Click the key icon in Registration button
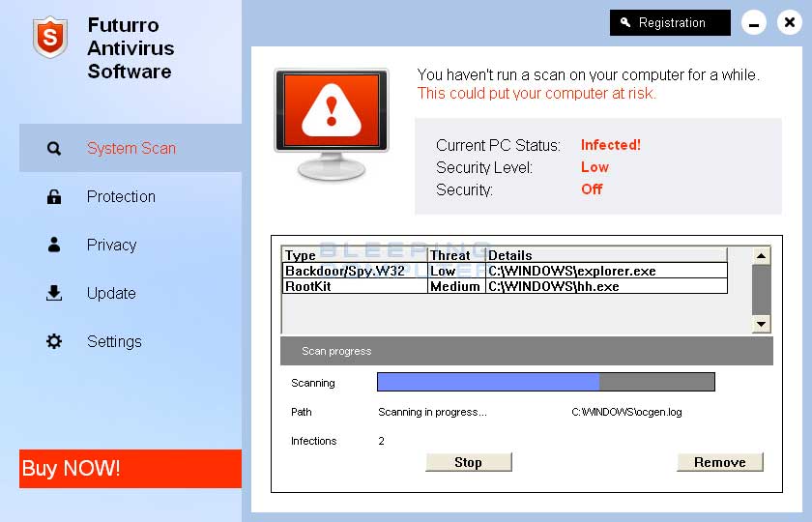Image resolution: width=812 pixels, height=522 pixels. pos(625,22)
